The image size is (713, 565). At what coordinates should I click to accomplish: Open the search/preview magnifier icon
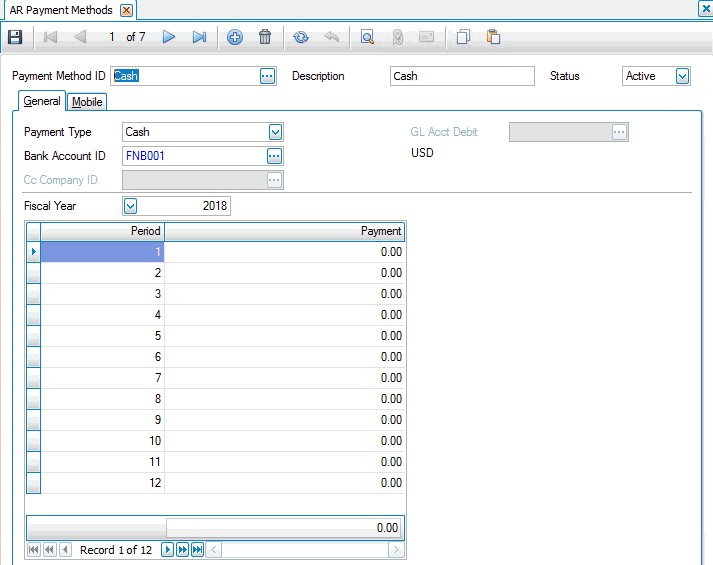tap(367, 37)
